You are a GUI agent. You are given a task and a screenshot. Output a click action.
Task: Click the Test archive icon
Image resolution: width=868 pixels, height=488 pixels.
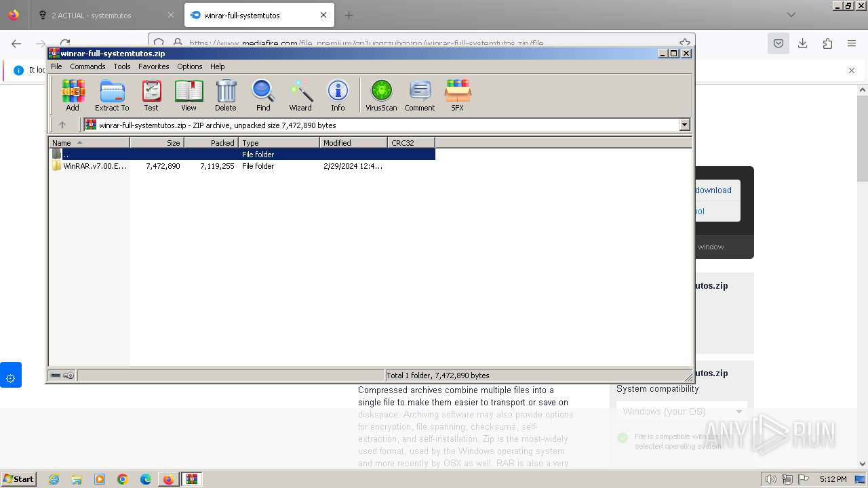151,95
